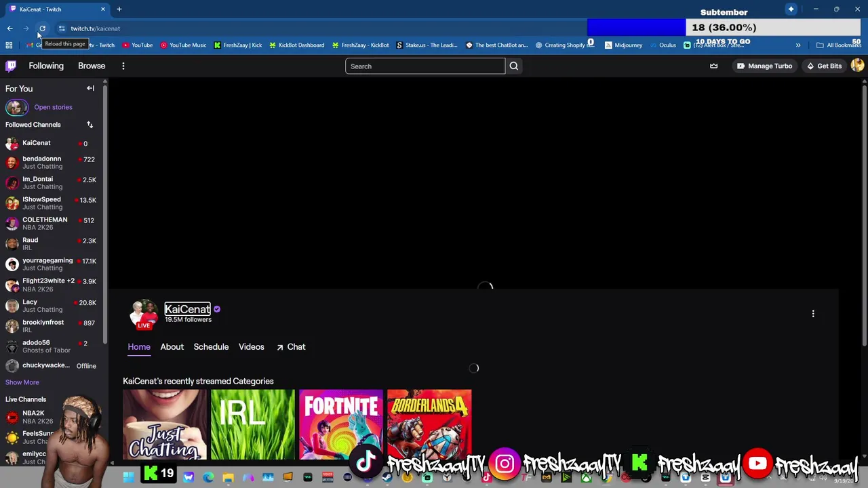868x488 pixels.
Task: Select Im_Dontai in followed channels
Action: (52, 183)
